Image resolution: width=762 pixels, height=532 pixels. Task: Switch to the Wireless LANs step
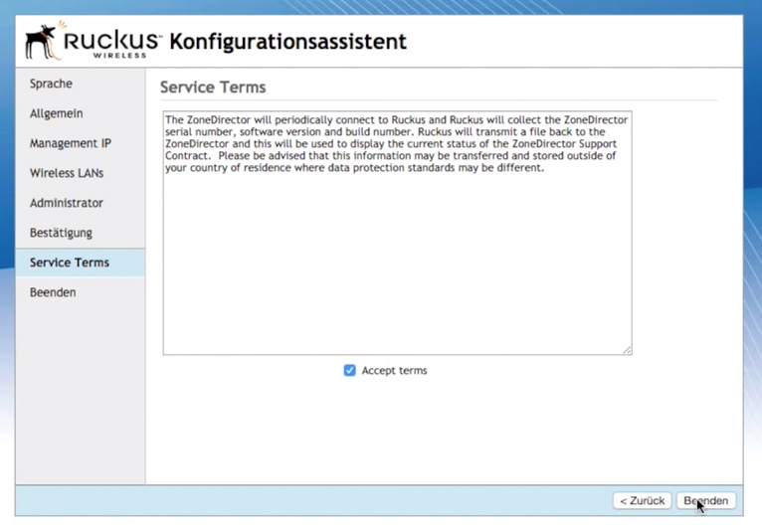66,173
